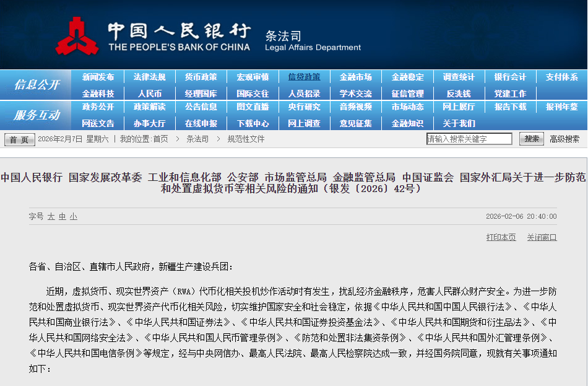
Task: Open 政务公开 under 服务互动
Action: tap(98, 107)
